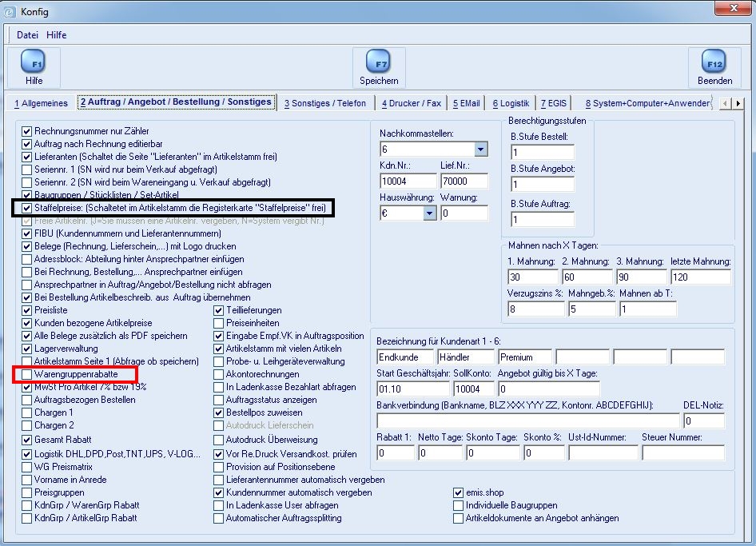Click the Premium Kundenart field
The height and width of the screenshot is (546, 756).
coord(524,357)
